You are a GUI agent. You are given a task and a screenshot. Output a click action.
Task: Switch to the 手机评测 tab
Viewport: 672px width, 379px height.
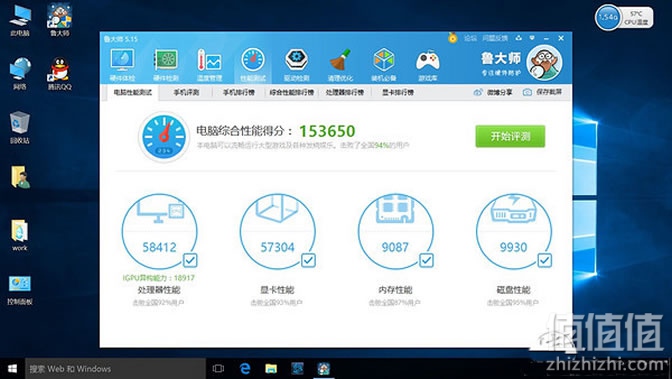click(x=186, y=92)
